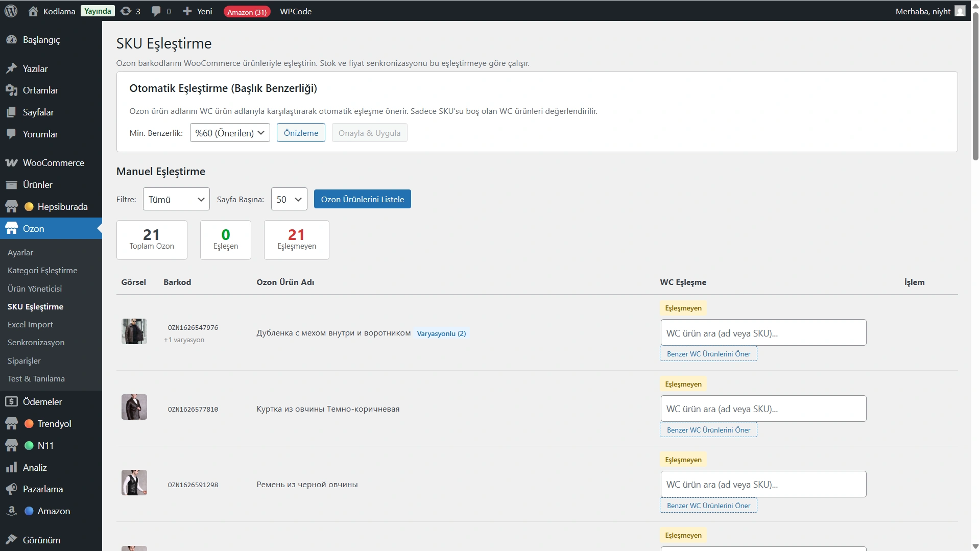Expand the Min. Benzerlik dropdown
This screenshot has height=551, width=980.
point(230,133)
